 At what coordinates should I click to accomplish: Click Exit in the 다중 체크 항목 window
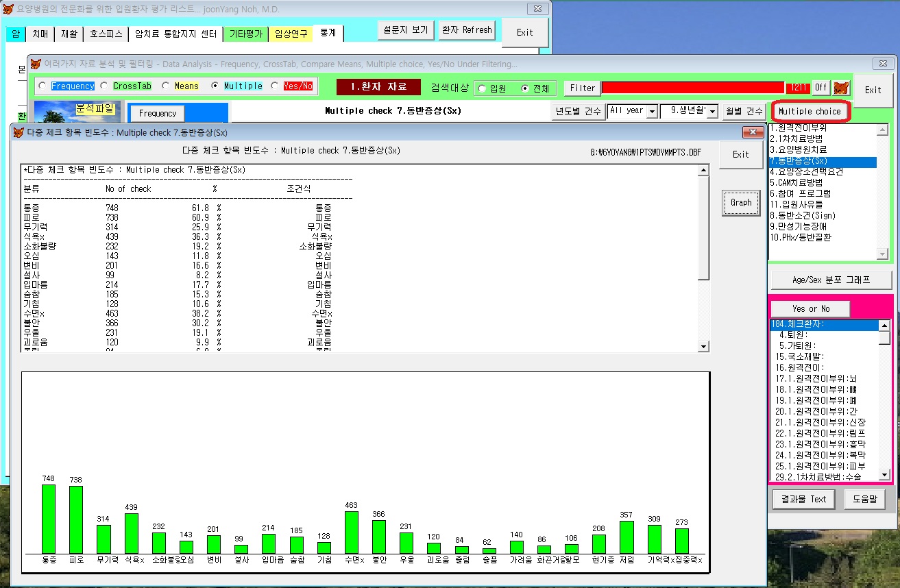tap(741, 154)
